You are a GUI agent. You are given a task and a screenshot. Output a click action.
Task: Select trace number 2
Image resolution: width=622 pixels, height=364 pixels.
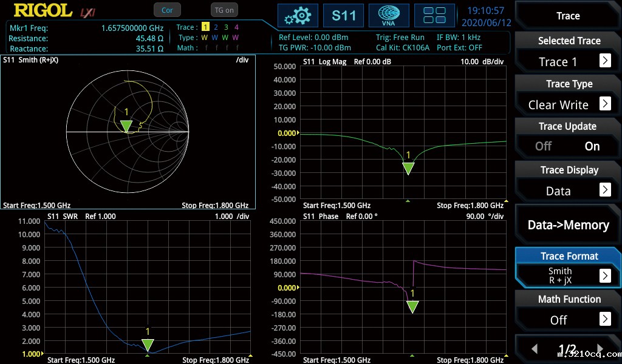[x=216, y=27]
